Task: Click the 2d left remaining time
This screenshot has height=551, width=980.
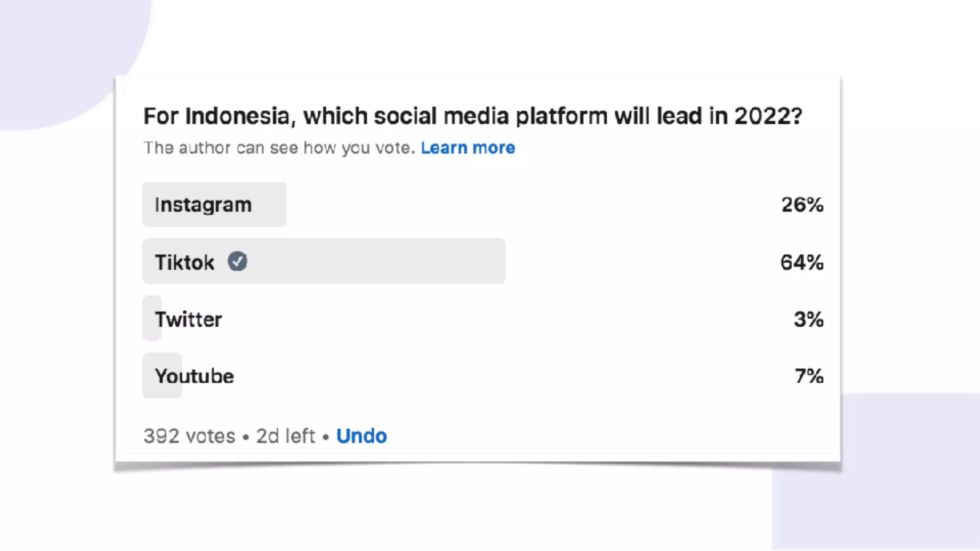Action: pyautogui.click(x=285, y=436)
